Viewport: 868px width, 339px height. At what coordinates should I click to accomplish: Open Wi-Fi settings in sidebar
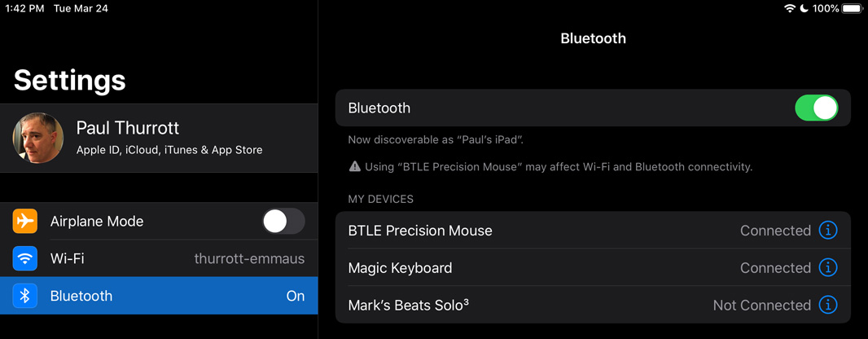(x=163, y=258)
